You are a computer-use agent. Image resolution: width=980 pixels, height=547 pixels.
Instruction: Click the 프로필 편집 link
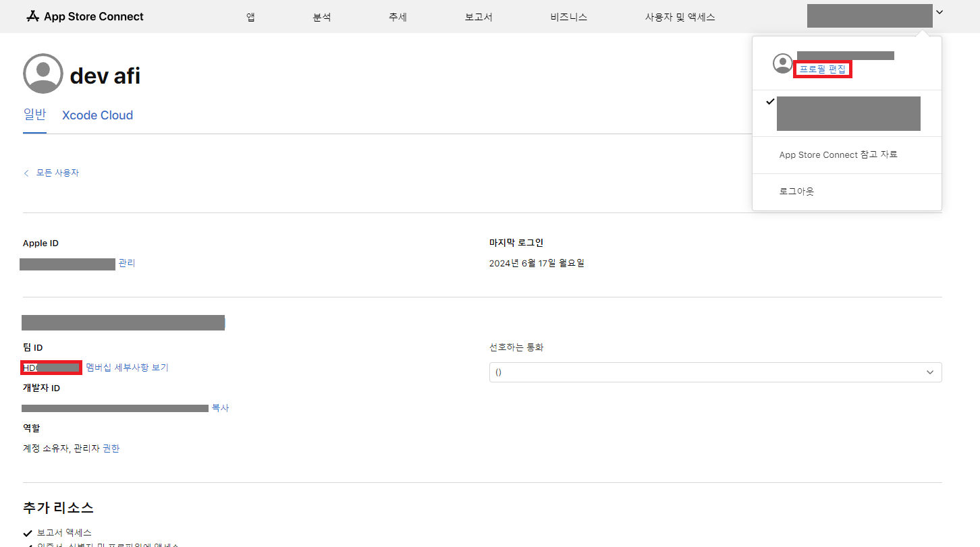tap(822, 69)
